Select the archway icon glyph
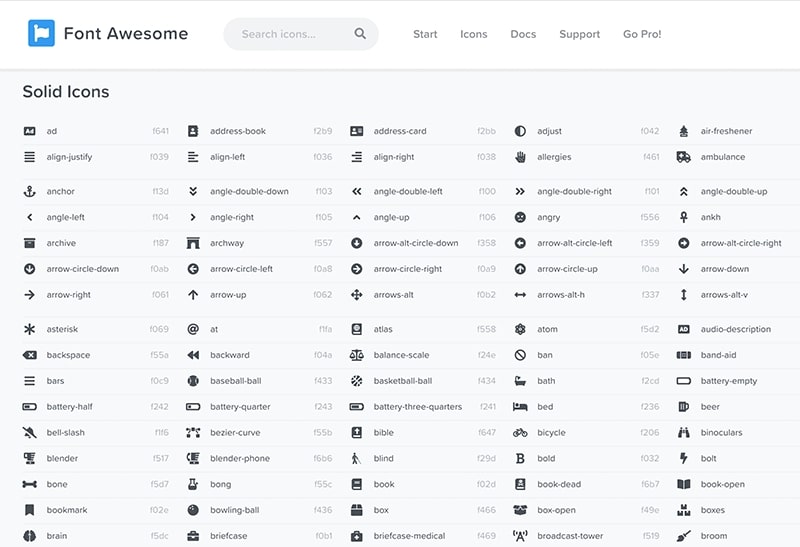The height and width of the screenshot is (547, 800). pos(193,243)
